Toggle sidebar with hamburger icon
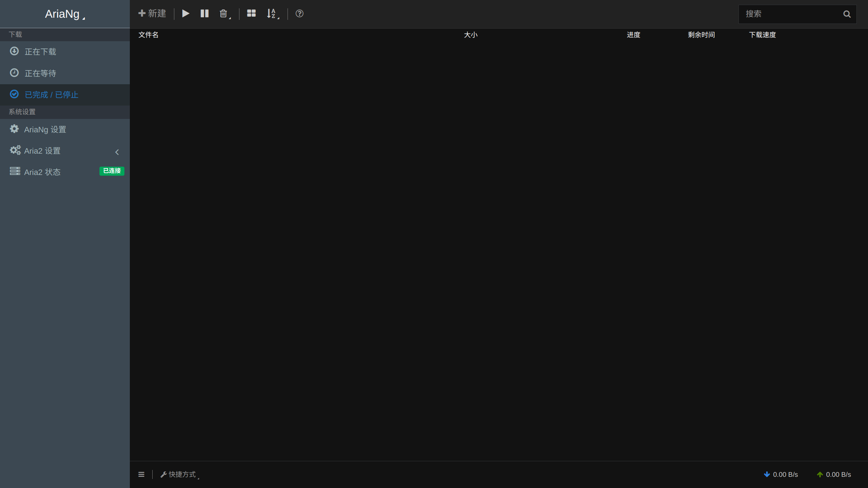This screenshot has width=868, height=488. [x=141, y=474]
